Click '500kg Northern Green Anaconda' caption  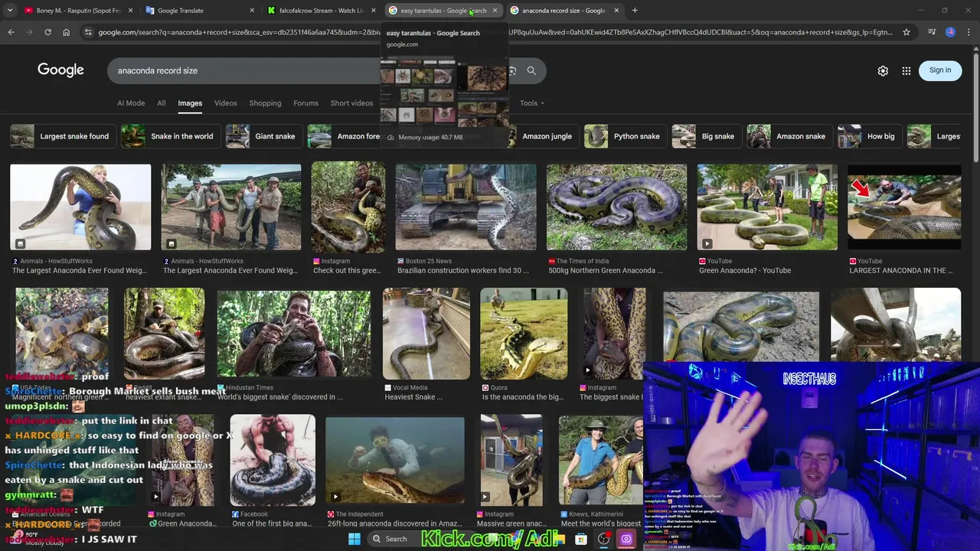point(606,270)
